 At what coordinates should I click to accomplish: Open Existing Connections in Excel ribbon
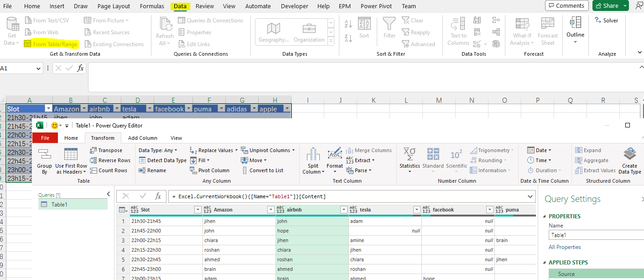(x=114, y=44)
